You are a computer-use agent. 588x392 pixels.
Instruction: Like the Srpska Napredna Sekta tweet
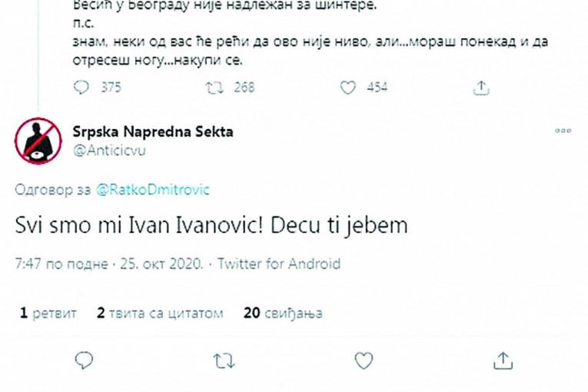point(363,359)
